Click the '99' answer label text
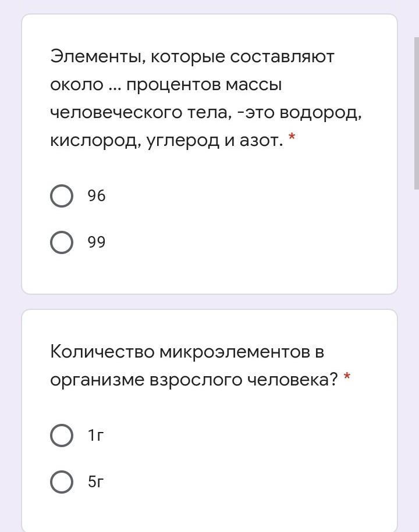This screenshot has height=532, width=419. [x=97, y=242]
